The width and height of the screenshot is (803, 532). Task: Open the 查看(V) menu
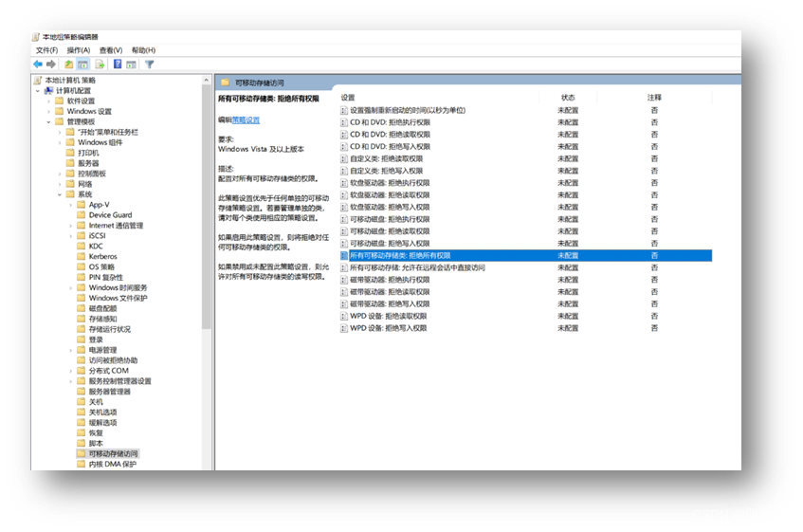(111, 50)
